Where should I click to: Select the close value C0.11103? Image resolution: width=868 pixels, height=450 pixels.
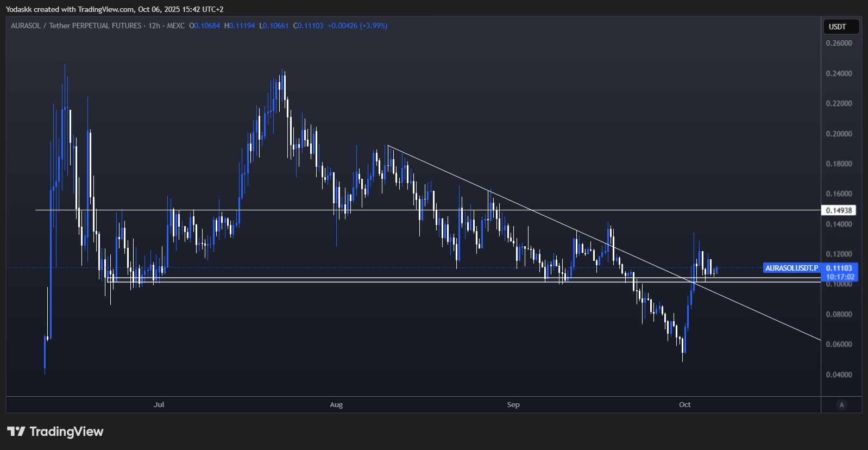308,26
